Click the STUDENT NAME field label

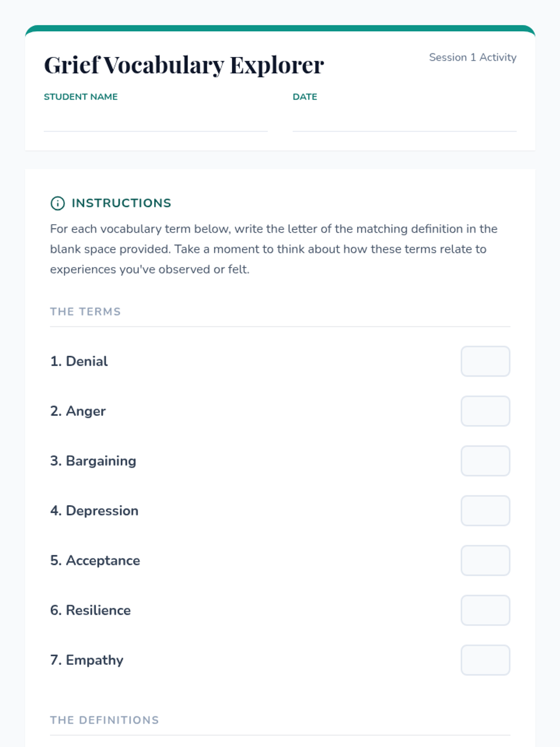point(81,97)
